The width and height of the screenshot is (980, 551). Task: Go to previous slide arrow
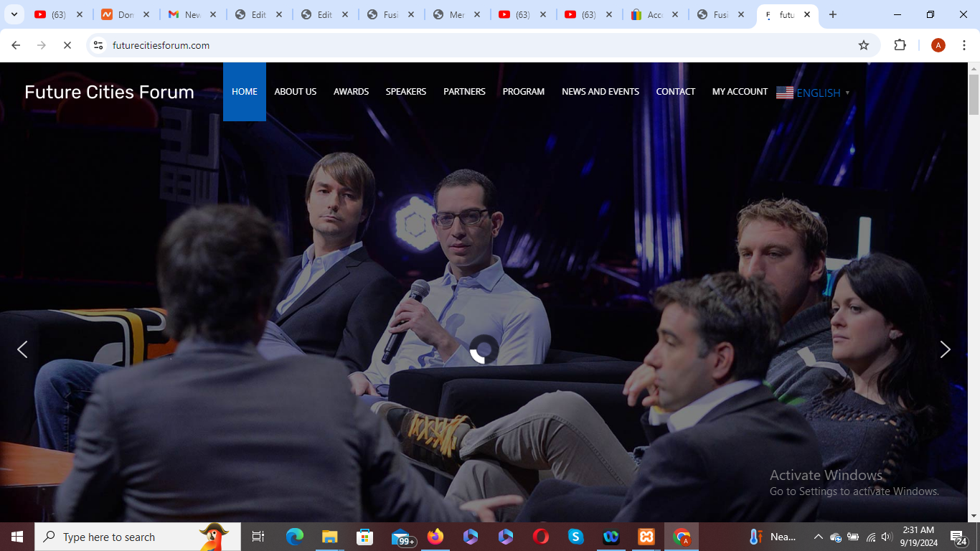click(22, 349)
